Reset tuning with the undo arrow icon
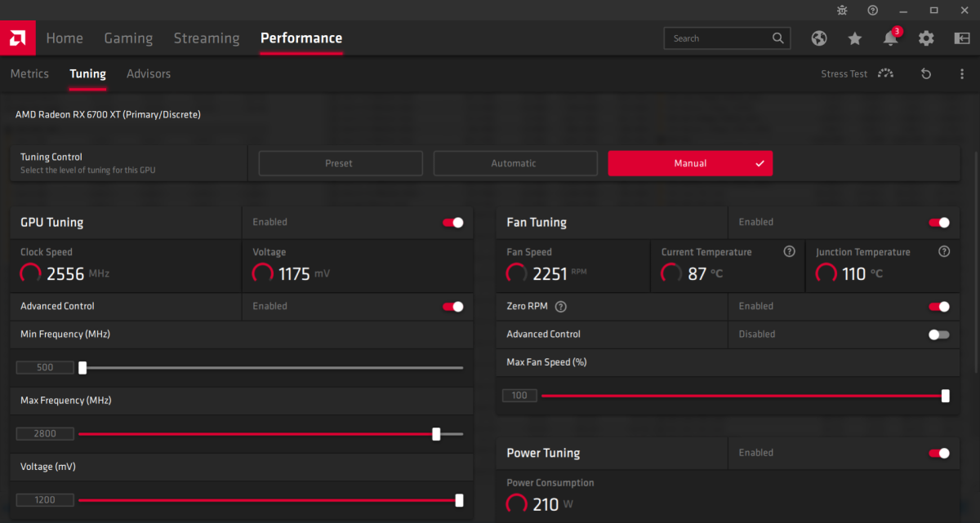Viewport: 980px width, 523px height. [926, 73]
